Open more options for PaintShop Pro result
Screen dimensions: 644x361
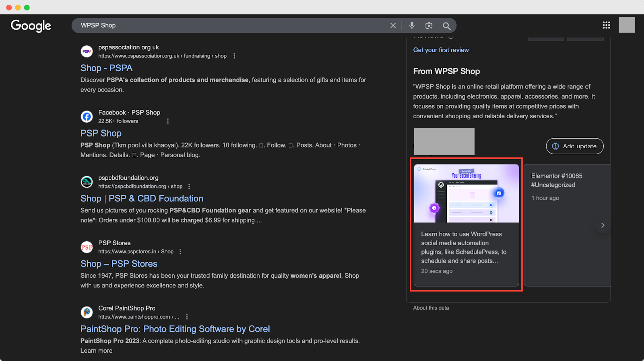(187, 317)
